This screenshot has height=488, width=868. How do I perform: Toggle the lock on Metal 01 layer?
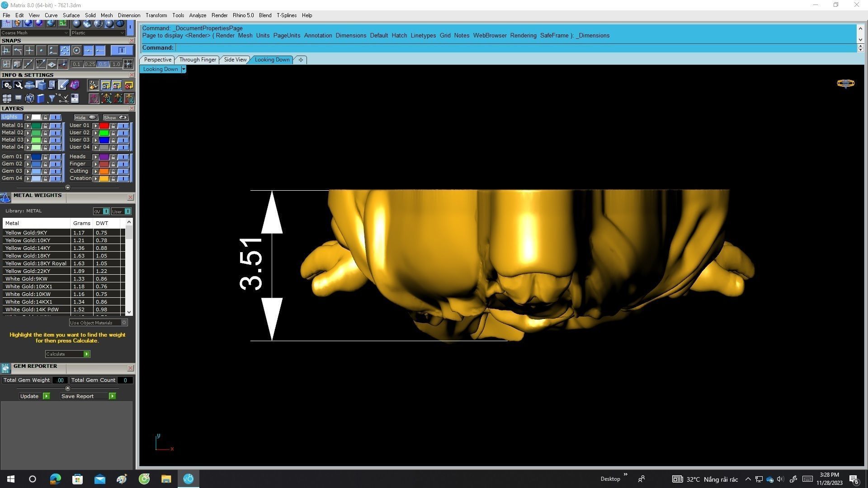click(x=45, y=126)
